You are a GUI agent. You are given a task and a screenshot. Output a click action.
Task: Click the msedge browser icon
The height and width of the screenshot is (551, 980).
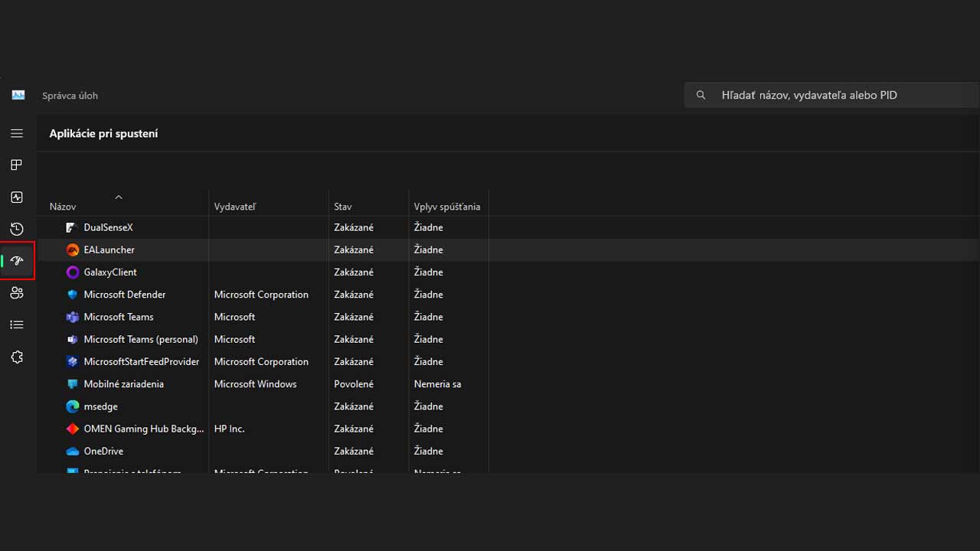(x=73, y=406)
